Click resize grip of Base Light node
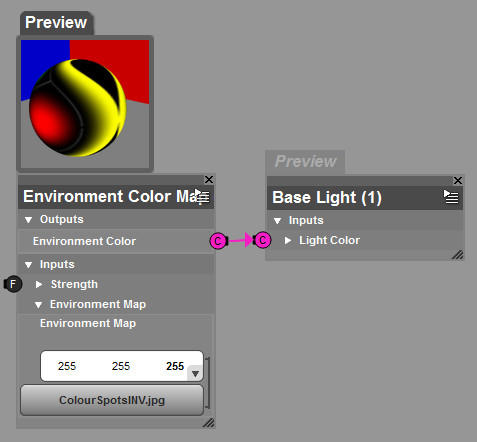Screen dimensions: 477x442 458,254
